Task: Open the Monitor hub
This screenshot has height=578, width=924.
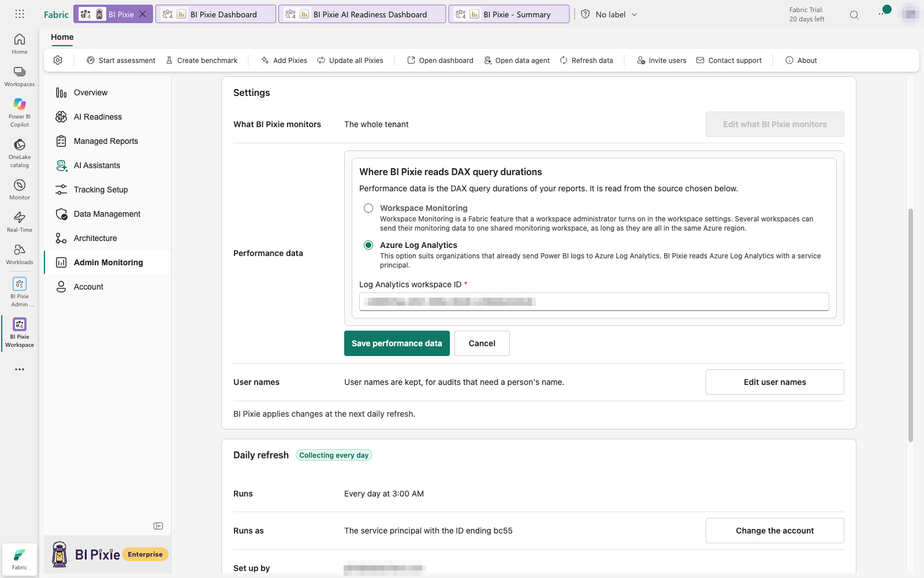Action: click(x=20, y=190)
